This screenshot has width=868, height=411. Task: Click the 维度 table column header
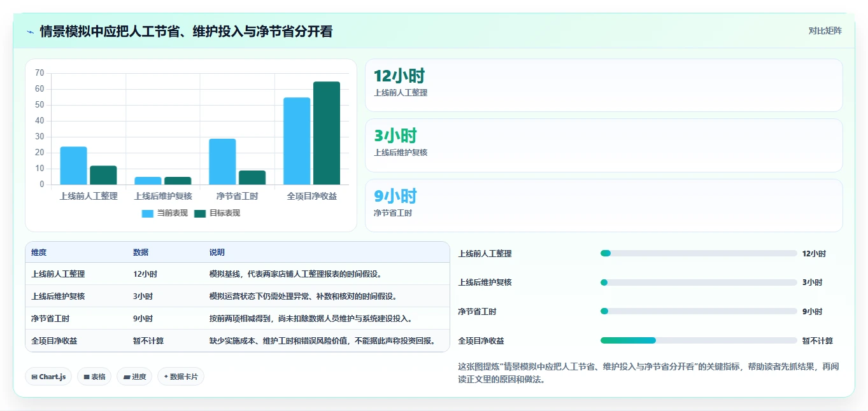pos(39,253)
